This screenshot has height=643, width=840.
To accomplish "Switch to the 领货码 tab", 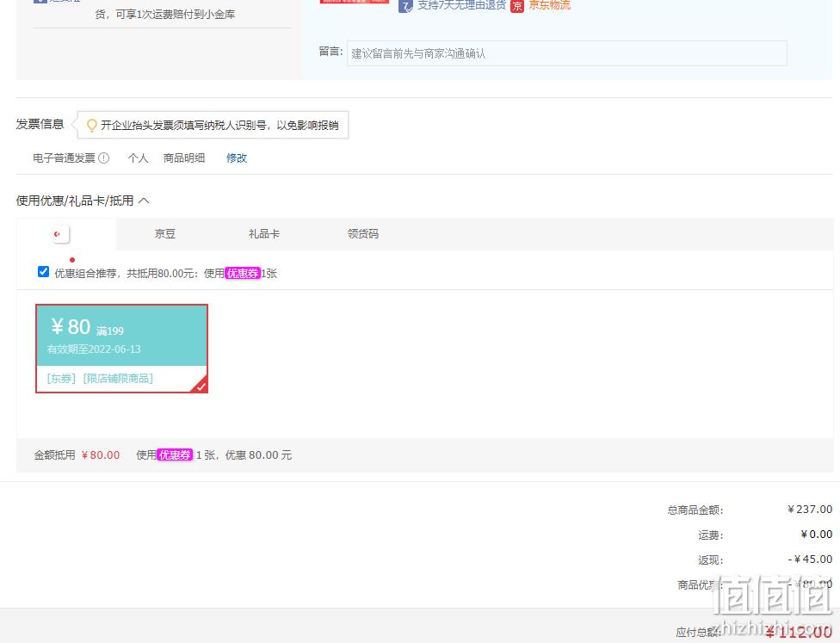I will tap(362, 234).
